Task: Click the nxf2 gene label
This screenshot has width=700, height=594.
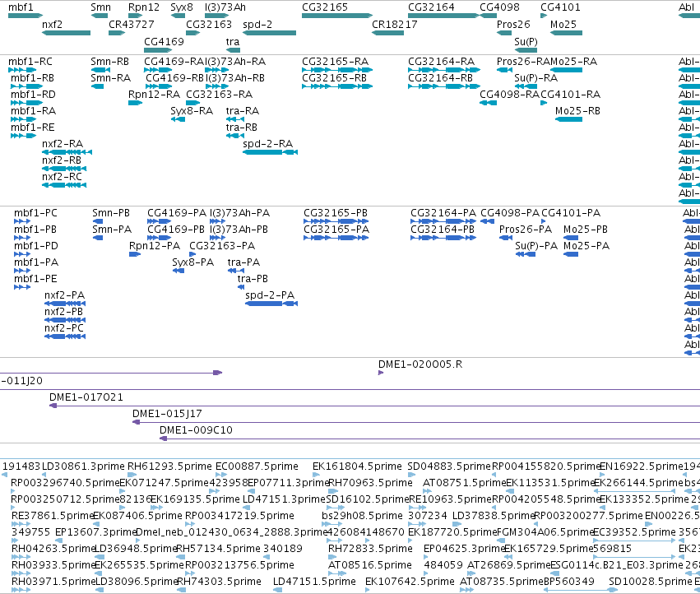Action: coord(52,25)
